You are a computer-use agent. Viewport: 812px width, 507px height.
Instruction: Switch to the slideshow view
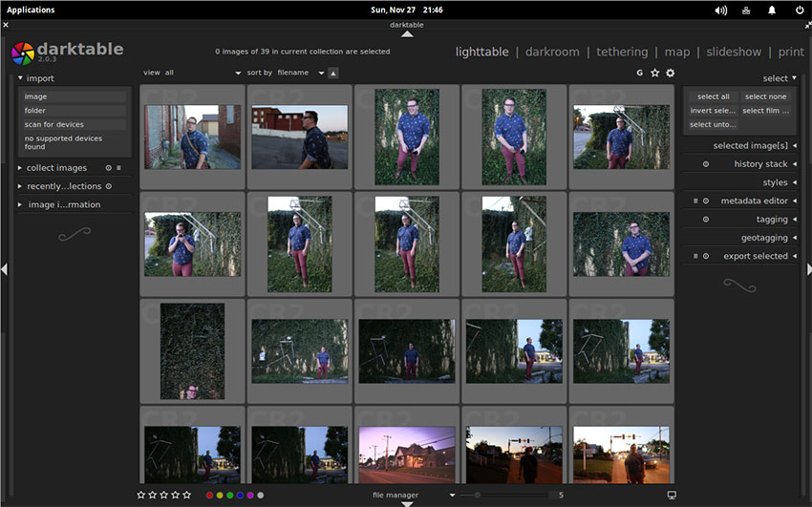tap(734, 52)
